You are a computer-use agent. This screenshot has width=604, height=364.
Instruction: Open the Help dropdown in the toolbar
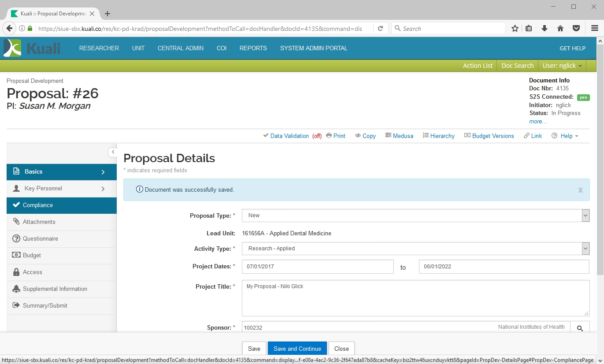[x=565, y=136]
